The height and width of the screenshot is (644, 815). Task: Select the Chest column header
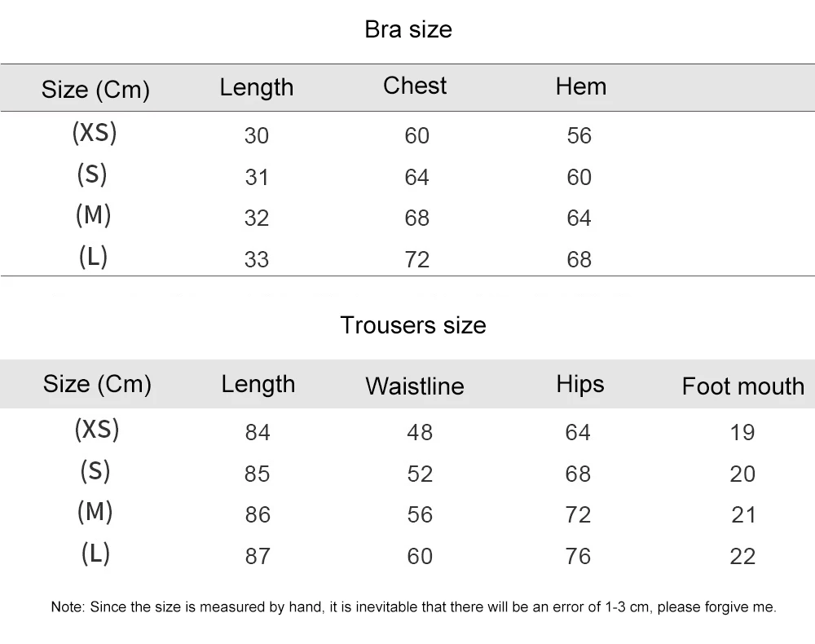415,86
